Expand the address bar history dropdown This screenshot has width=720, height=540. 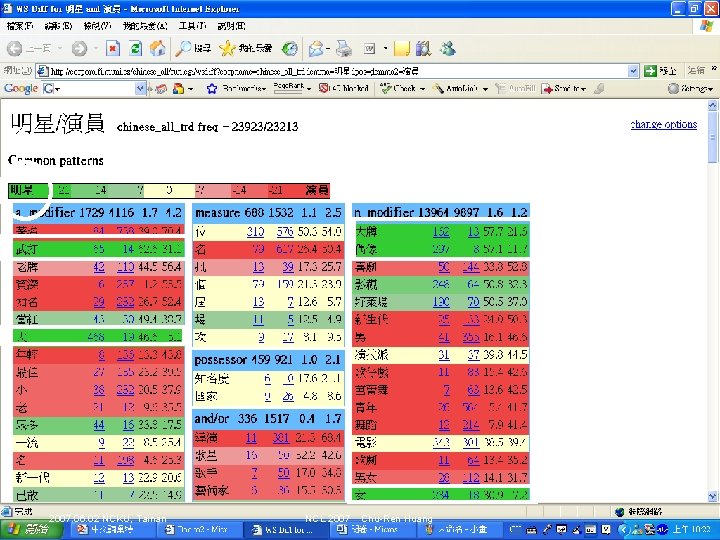pos(633,71)
